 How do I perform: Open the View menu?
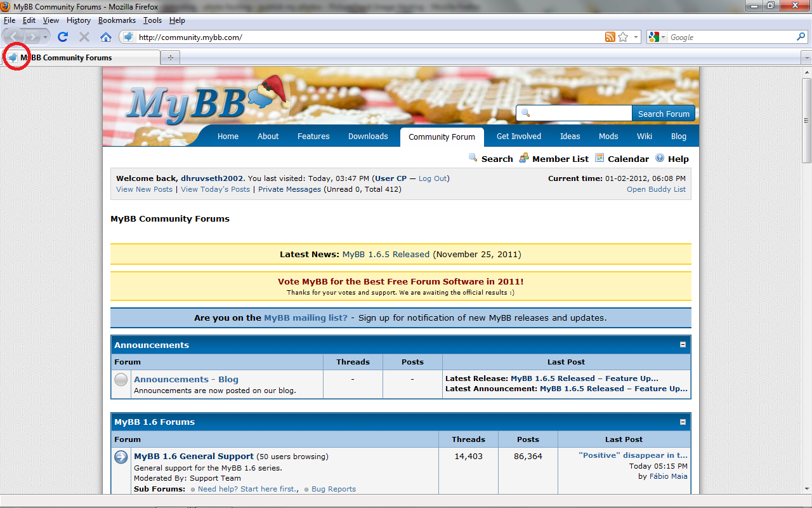(51, 20)
